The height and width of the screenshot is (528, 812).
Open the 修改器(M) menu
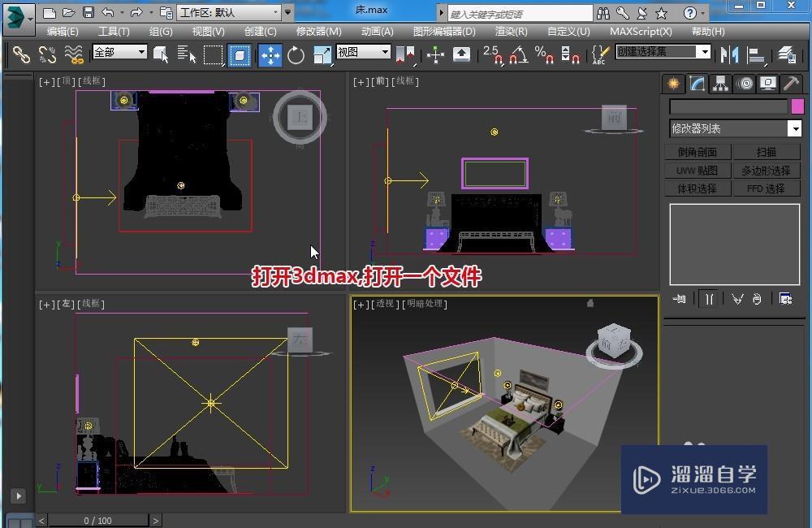tap(318, 31)
